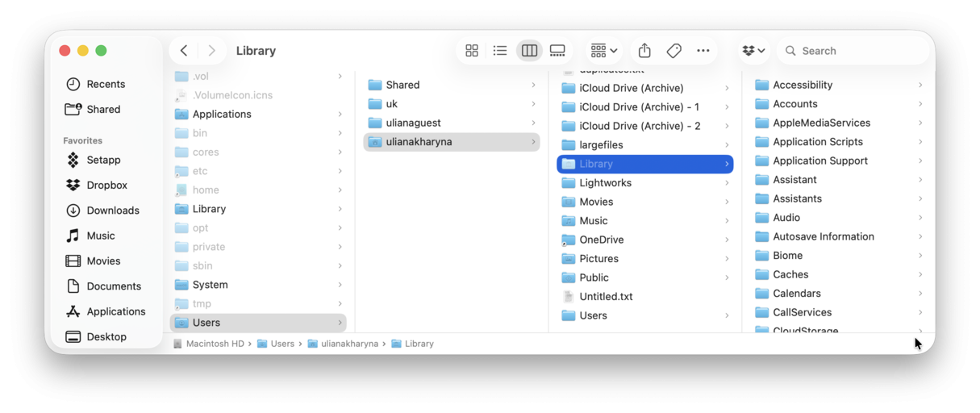The height and width of the screenshot is (413, 980).
Task: Select the AppleMediaServices folder
Action: pyautogui.click(x=839, y=123)
